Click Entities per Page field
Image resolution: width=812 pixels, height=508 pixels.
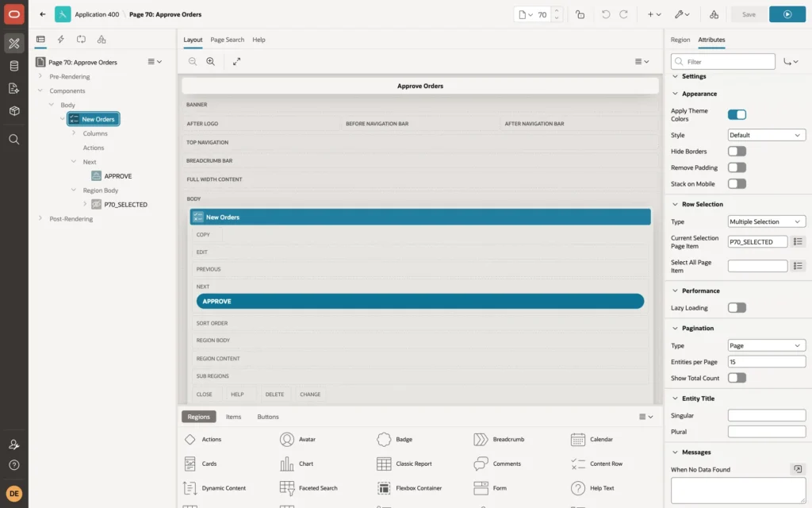click(x=767, y=362)
